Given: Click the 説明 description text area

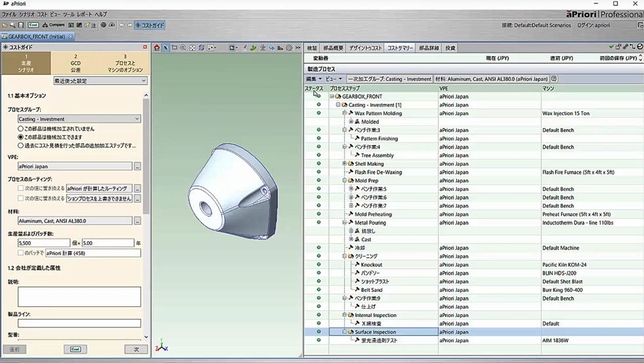Looking at the screenshot, I should pos(80,297).
